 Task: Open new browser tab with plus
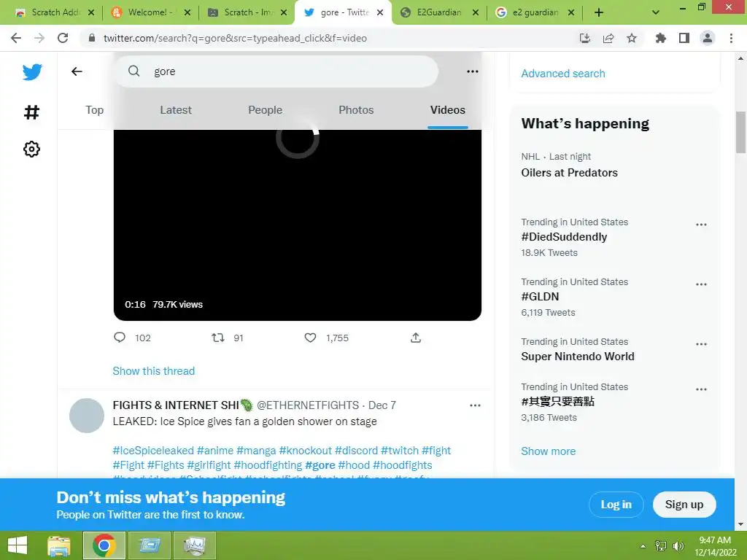tap(599, 12)
